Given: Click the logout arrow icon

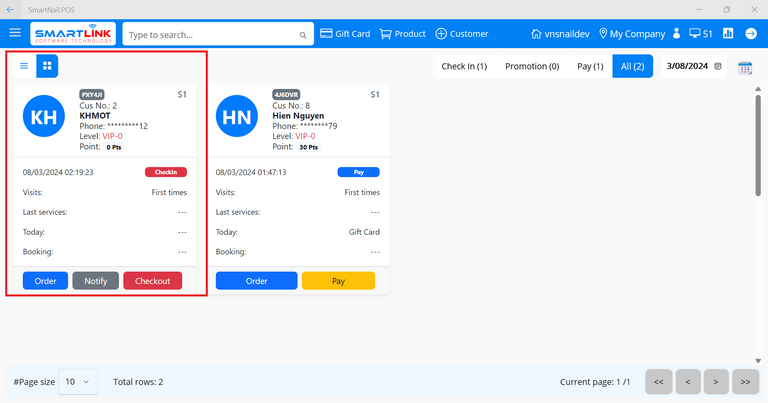Looking at the screenshot, I should 751,34.
